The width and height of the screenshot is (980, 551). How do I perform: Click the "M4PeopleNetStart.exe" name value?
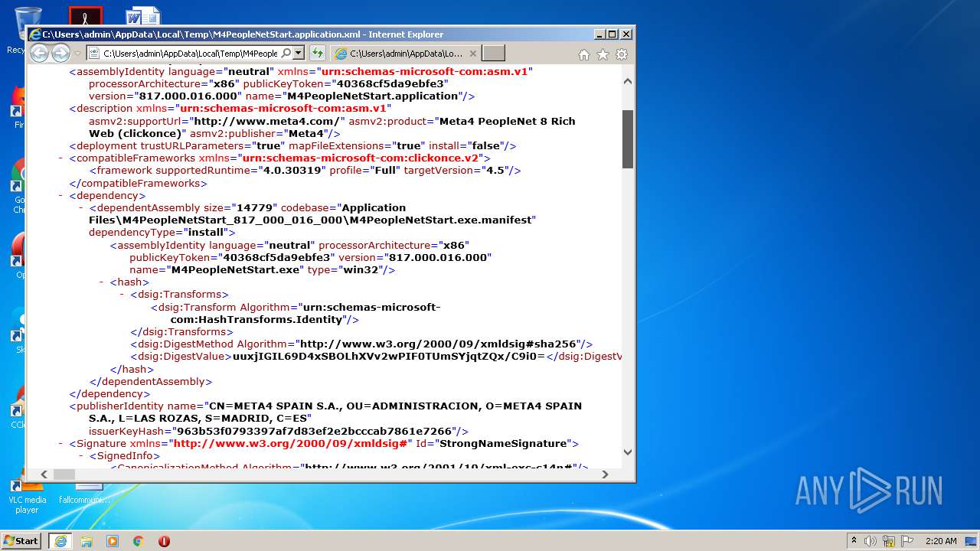pos(235,270)
